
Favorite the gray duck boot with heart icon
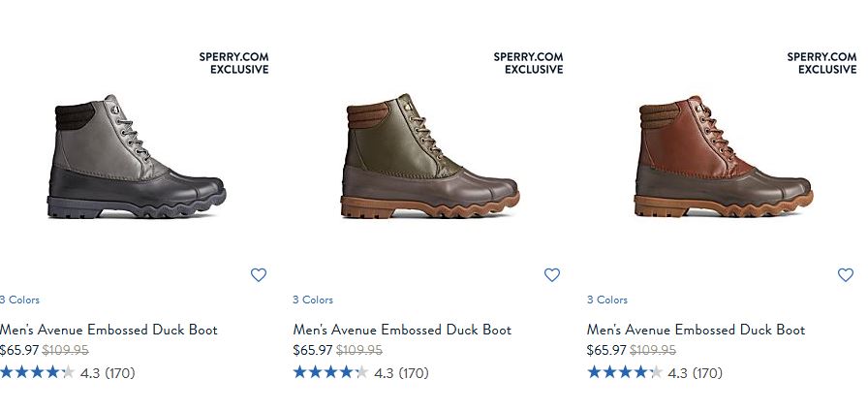(x=259, y=275)
